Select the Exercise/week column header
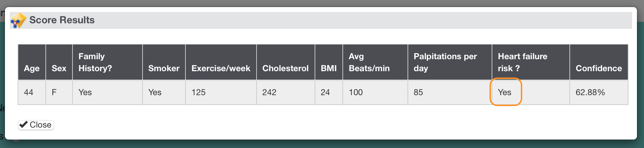The width and height of the screenshot is (644, 148). (221, 62)
